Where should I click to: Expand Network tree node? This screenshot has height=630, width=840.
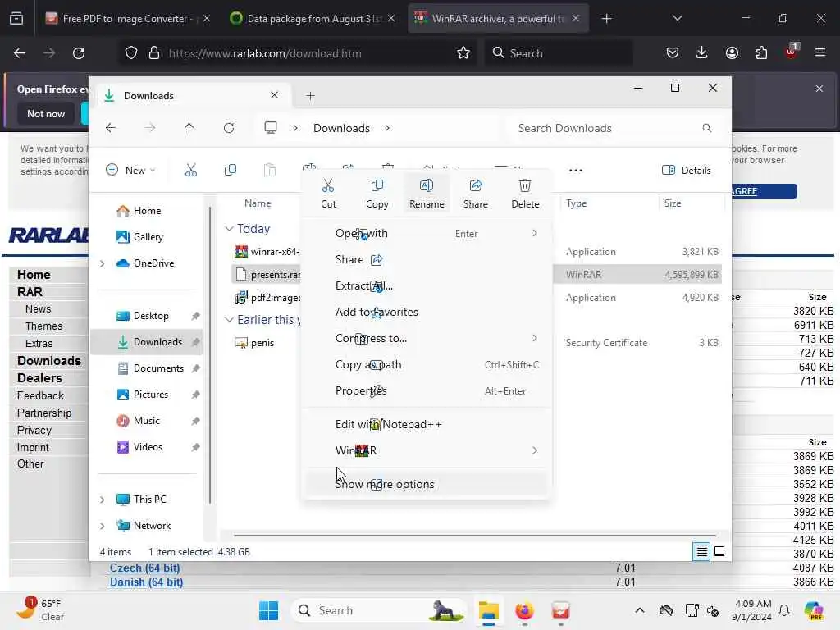pos(102,526)
